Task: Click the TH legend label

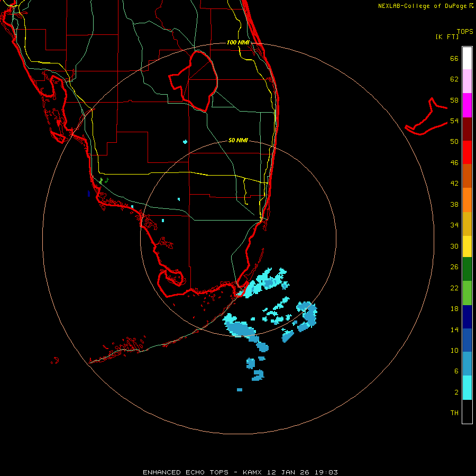Action: pos(454,413)
